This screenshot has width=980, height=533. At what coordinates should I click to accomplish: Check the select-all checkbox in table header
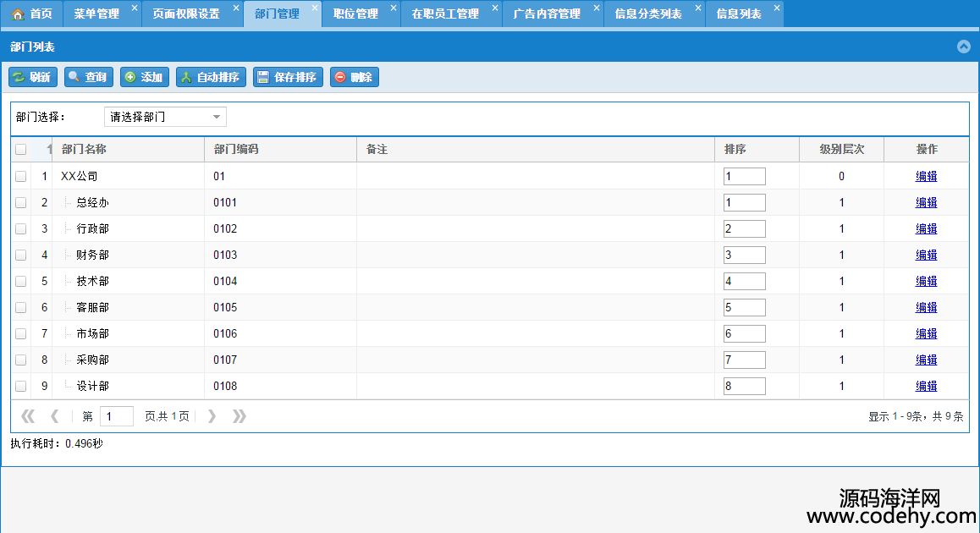tap(21, 150)
